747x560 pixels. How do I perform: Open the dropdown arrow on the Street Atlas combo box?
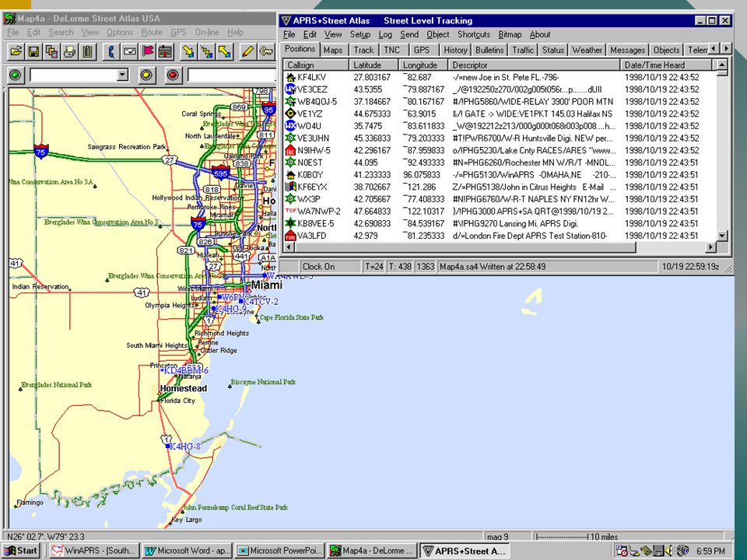pos(123,75)
